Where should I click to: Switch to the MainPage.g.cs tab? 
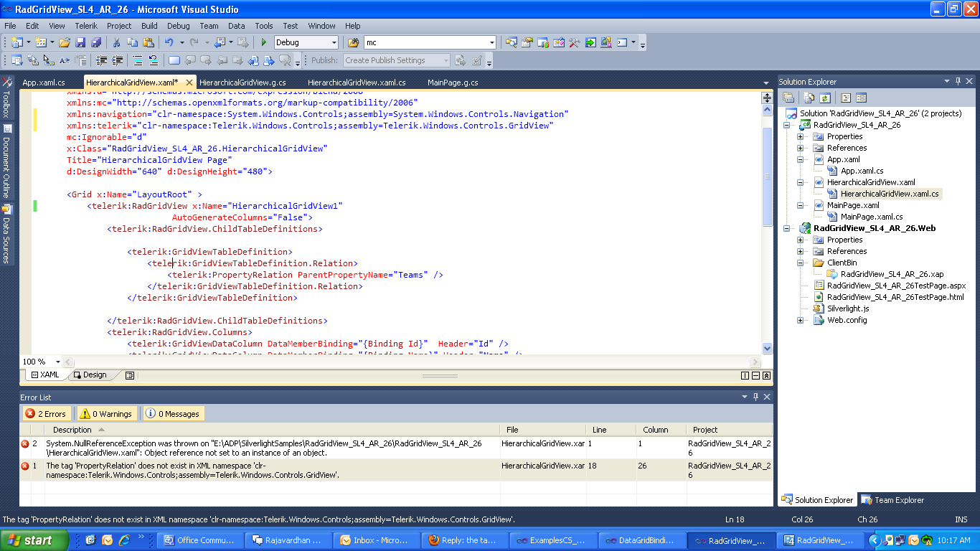coord(453,83)
